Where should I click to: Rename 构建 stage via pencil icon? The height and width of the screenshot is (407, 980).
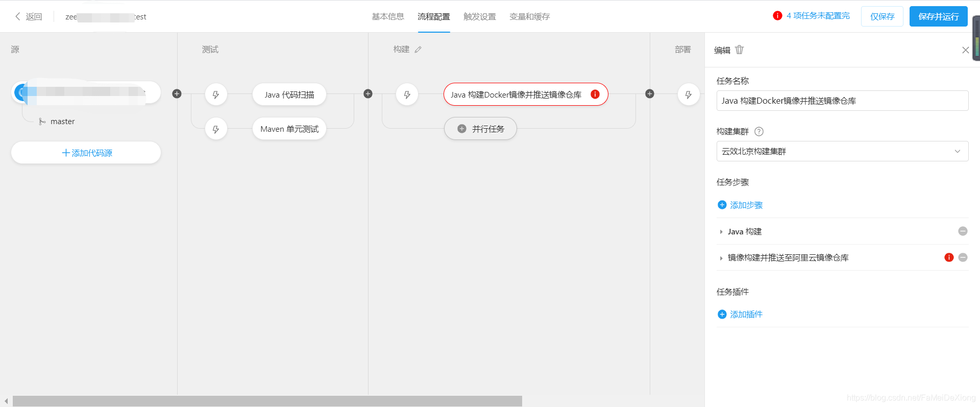pyautogui.click(x=418, y=50)
